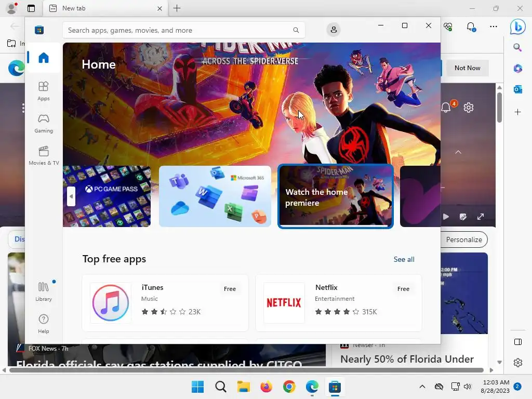Open Watch the home premiere card
532x399 pixels.
pyautogui.click(x=336, y=196)
